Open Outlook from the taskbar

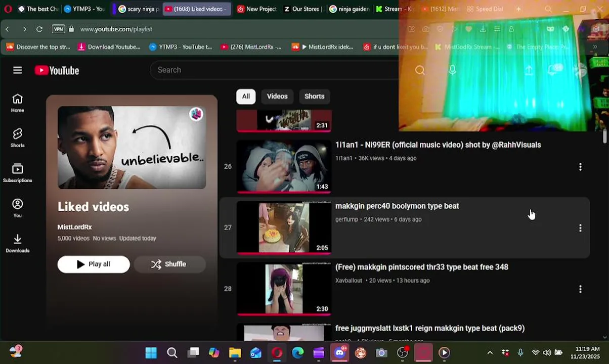point(256,353)
